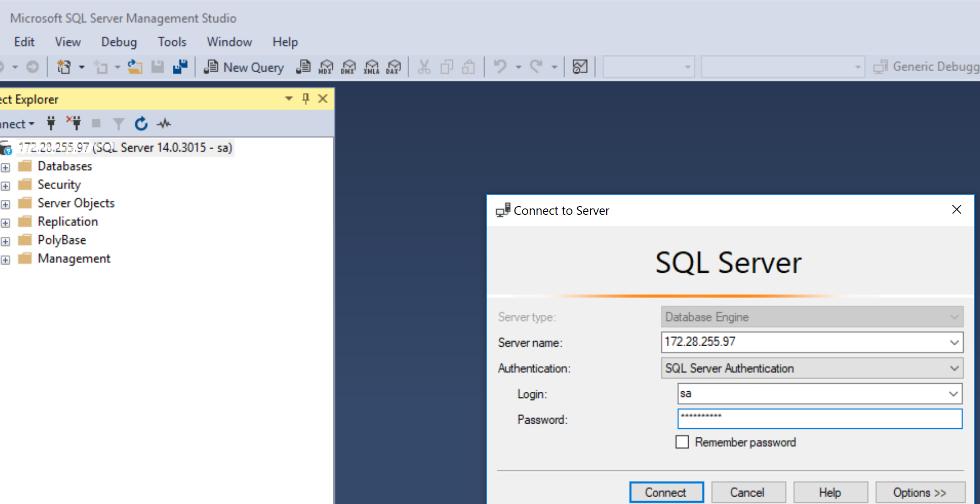This screenshot has width=980, height=504.
Task: Open the Login dropdown arrow
Action: (953, 394)
